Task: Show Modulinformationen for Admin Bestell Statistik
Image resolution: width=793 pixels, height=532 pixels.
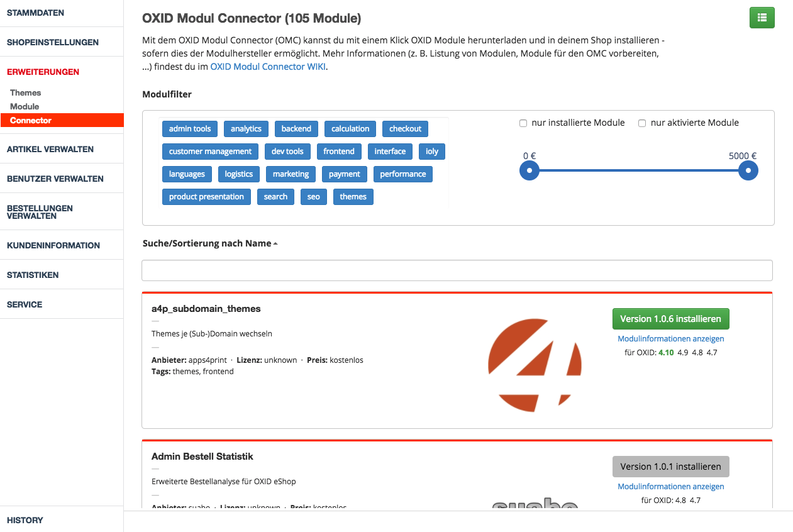Action: 671,487
